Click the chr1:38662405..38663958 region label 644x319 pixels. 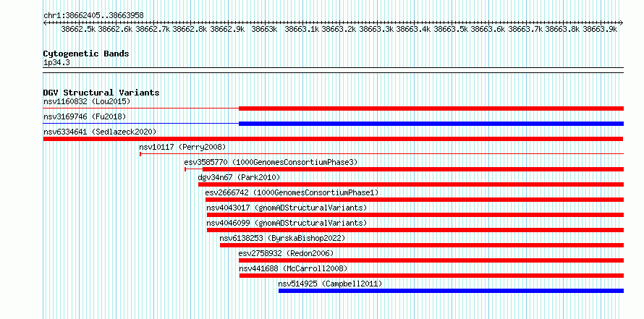(x=93, y=15)
